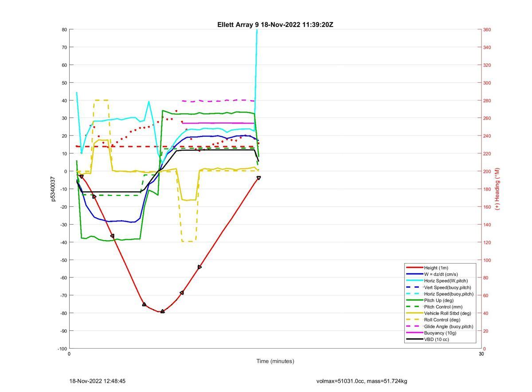Click the "Time (minutes)" x-axis label

point(275,361)
